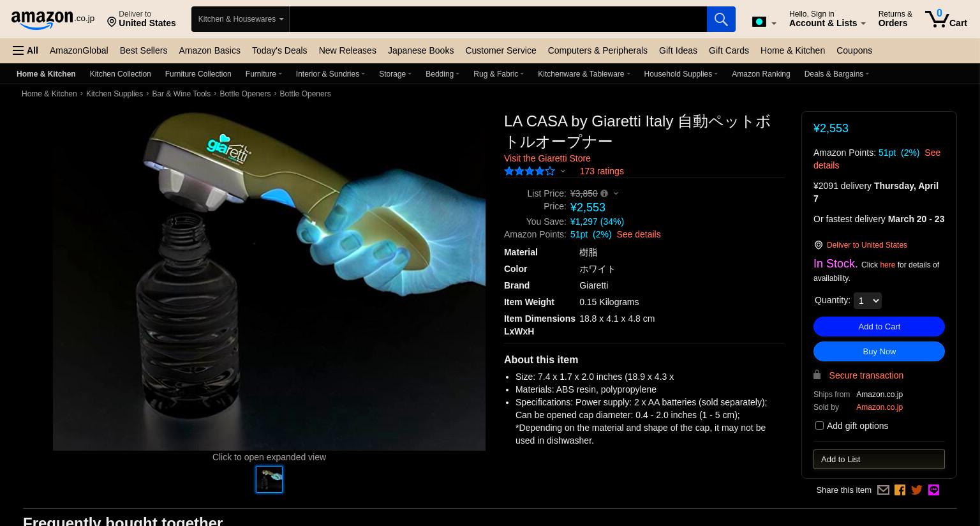980x526 pixels.
Task: Expand the Furniture submenu
Action: [263, 74]
